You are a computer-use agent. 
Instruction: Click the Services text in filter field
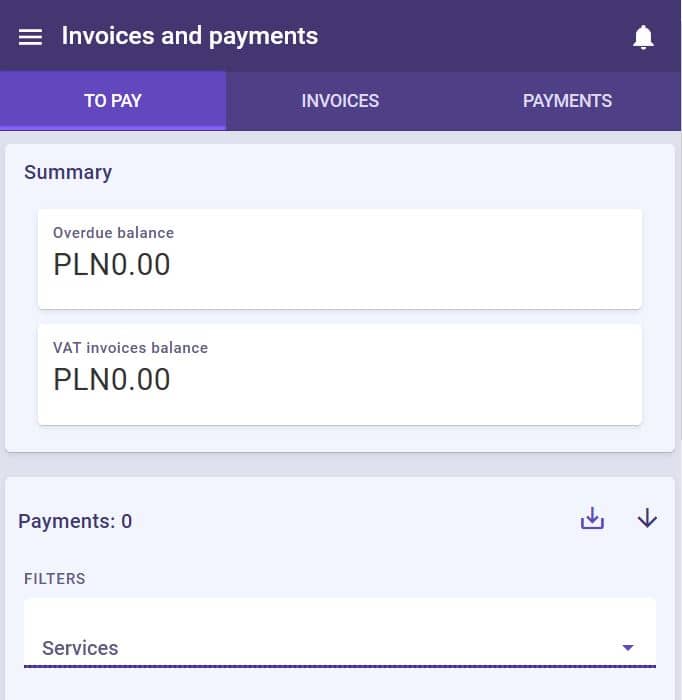(x=80, y=648)
